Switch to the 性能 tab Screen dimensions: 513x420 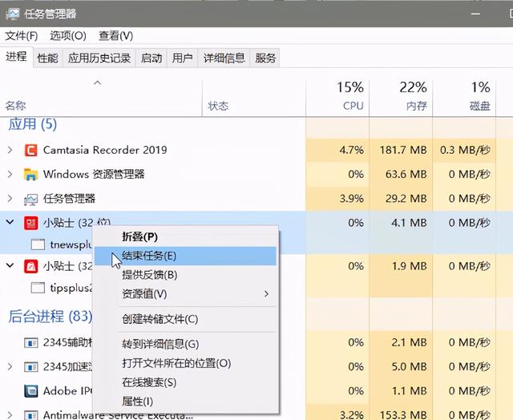(x=48, y=59)
